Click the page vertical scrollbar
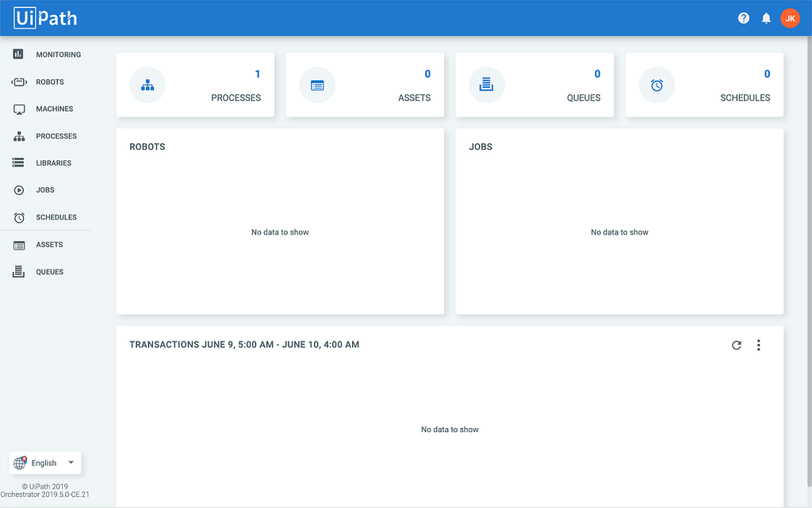This screenshot has width=812, height=508. (x=810, y=262)
